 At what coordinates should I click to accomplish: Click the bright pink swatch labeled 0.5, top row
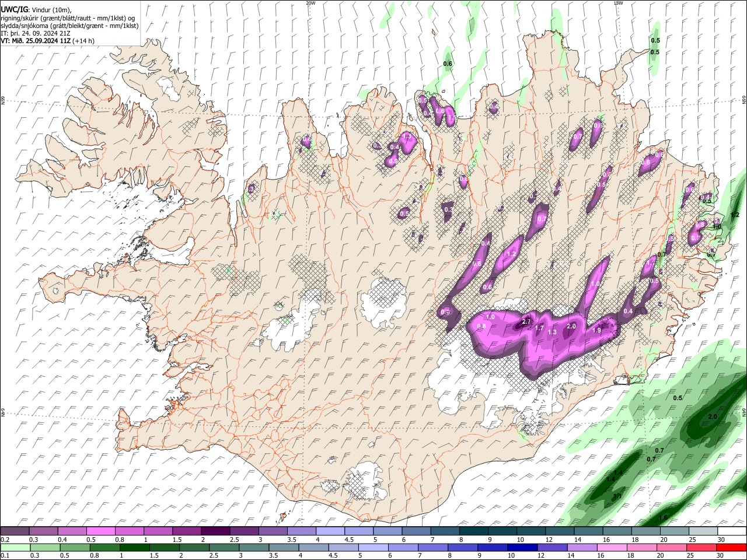(101, 531)
